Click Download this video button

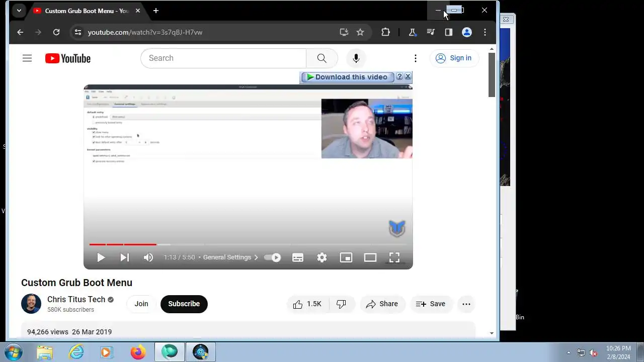pyautogui.click(x=348, y=77)
